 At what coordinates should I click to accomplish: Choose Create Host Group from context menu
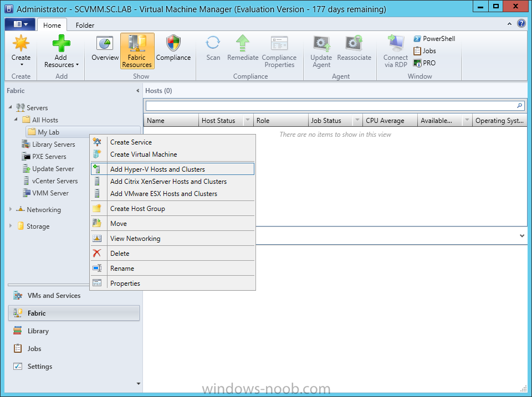click(172, 209)
